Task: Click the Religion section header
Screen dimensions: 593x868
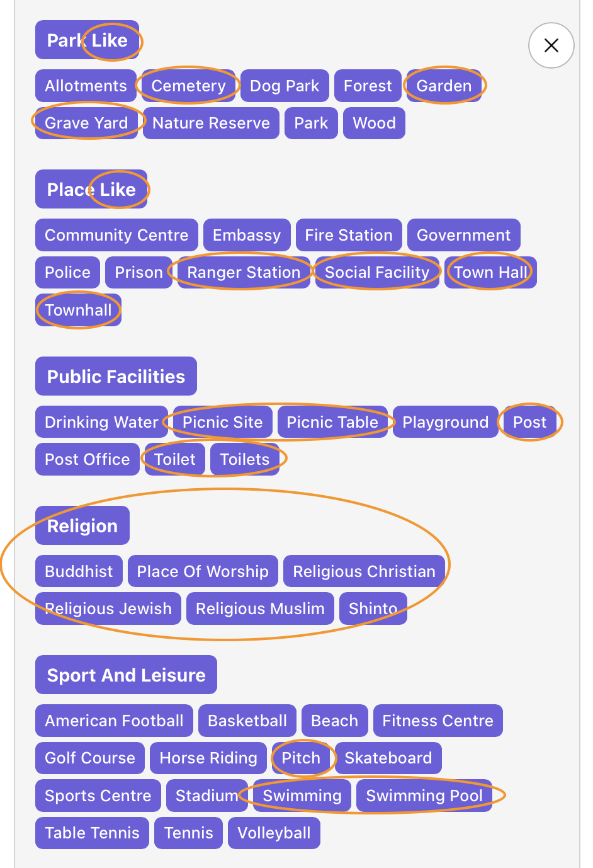Action: (82, 525)
